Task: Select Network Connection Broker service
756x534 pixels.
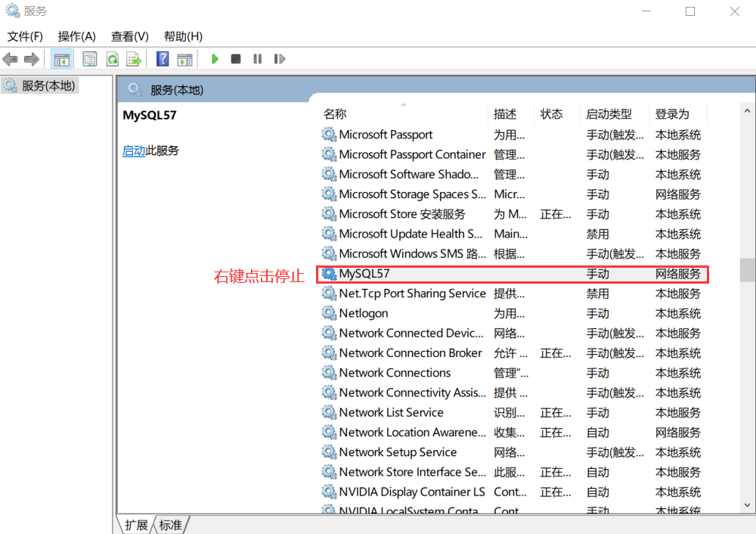Action: (x=513, y=353)
